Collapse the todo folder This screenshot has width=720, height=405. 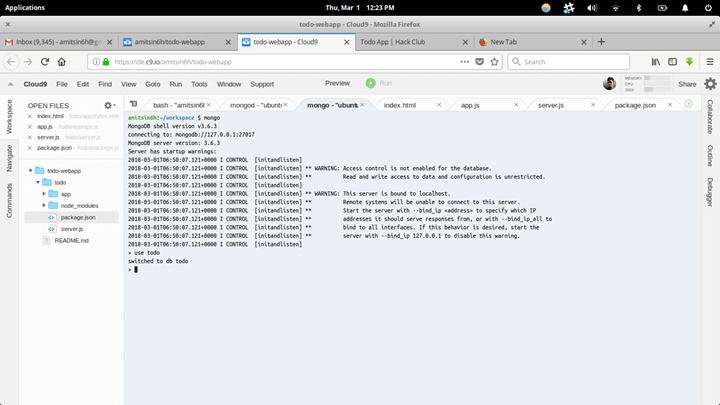click(38, 182)
